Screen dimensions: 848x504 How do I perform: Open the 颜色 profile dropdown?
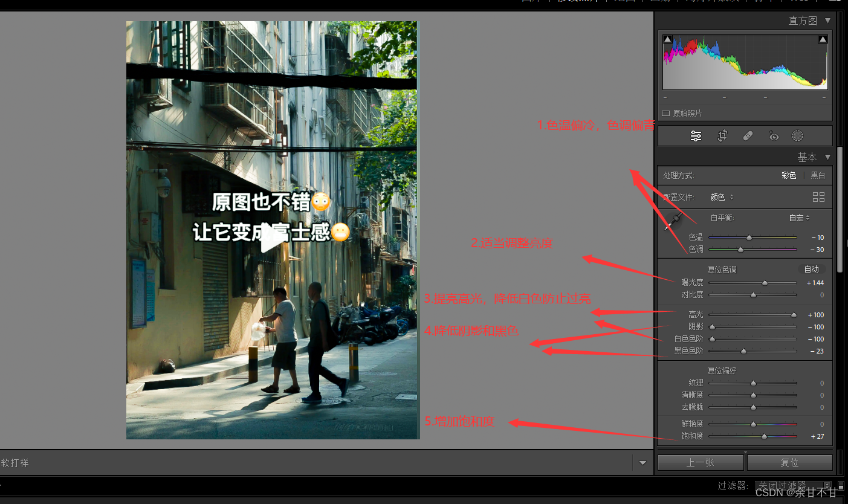[x=722, y=197]
